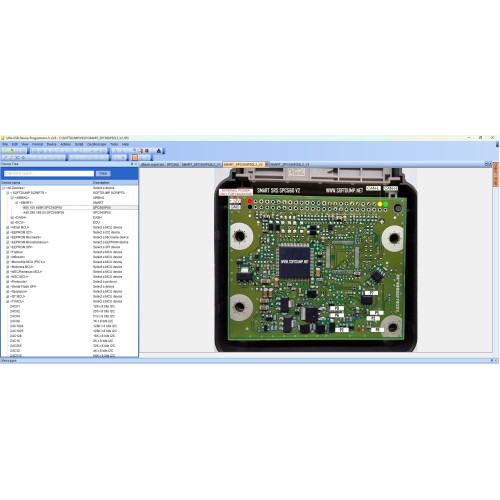Collapse the AIRBAG node
Image resolution: width=500 pixels, height=500 pixels.
coord(12,198)
